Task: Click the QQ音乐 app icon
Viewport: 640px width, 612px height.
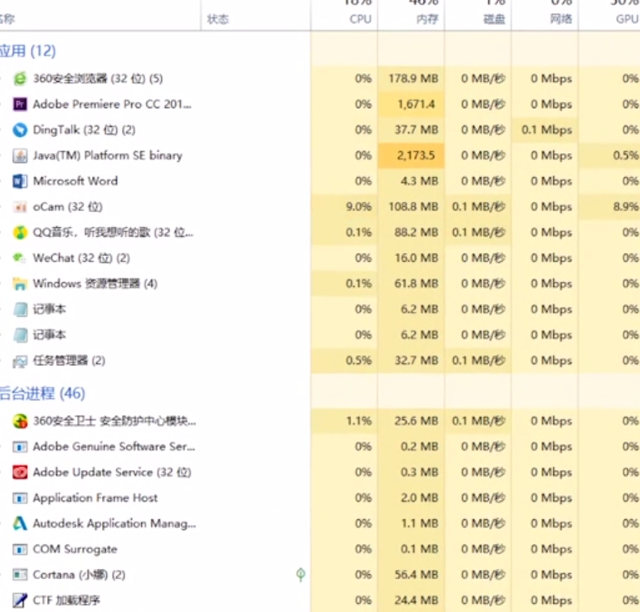Action: click(x=20, y=233)
